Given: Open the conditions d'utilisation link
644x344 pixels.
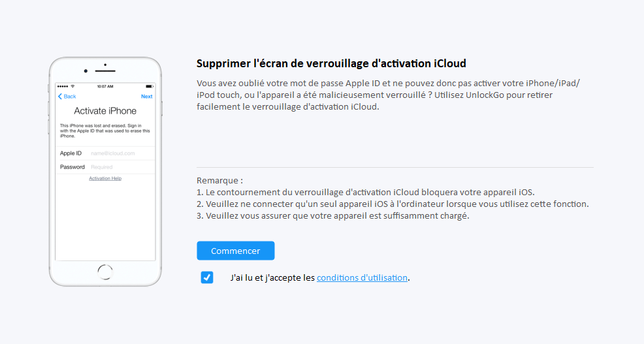Looking at the screenshot, I should click(362, 277).
